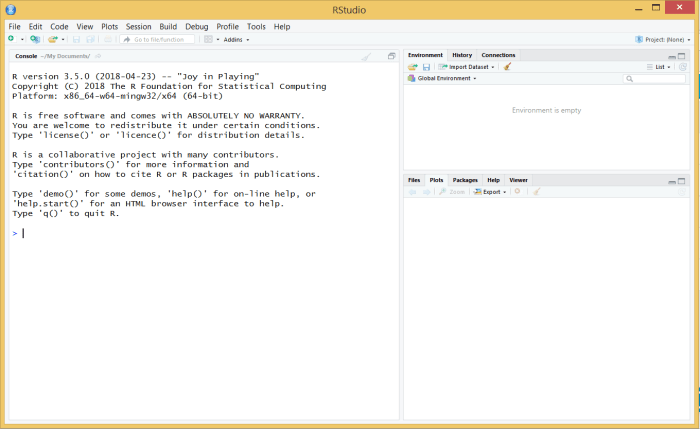Open the Export plot dropdown
Viewport: 700px width, 429px height.
(x=490, y=192)
